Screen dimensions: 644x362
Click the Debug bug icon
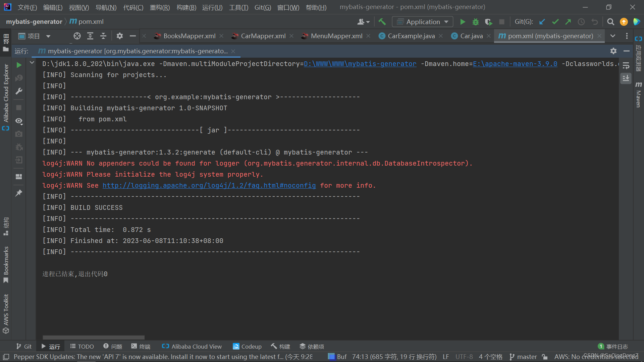tap(475, 22)
